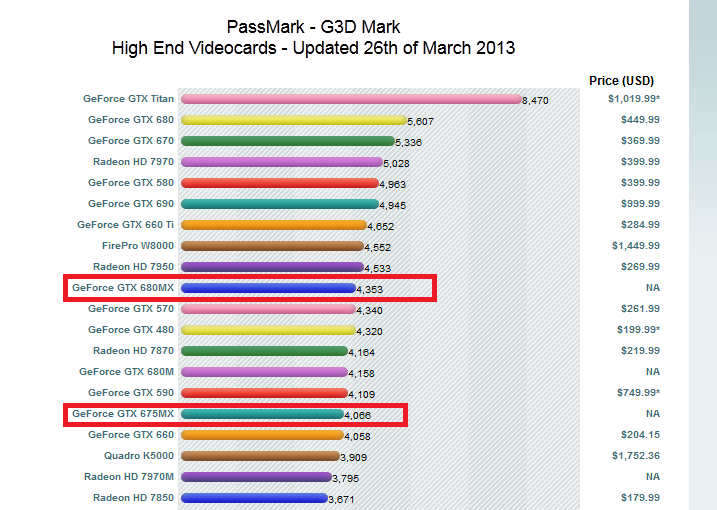Click the blue GTX 680MX bar
Viewport: 717px width, 510px height.
(268, 288)
